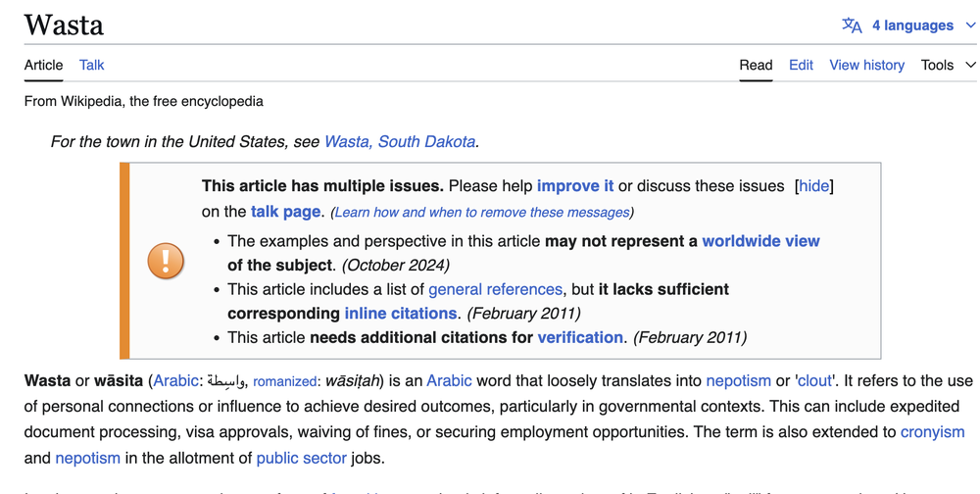Screen dimensions: 980x494
Task: Open the talk page link
Action: pyautogui.click(x=285, y=212)
